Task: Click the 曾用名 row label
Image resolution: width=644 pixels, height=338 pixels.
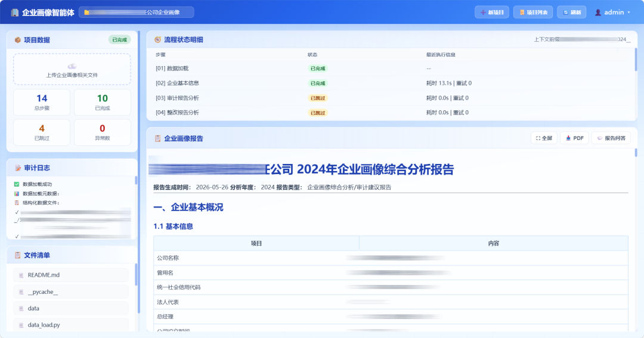Action: [x=165, y=272]
